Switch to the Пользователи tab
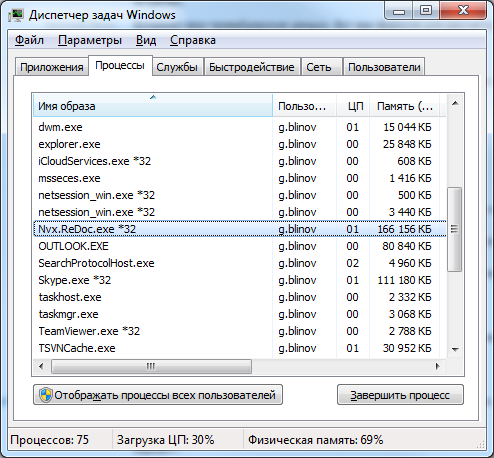The image size is (494, 458). point(384,67)
